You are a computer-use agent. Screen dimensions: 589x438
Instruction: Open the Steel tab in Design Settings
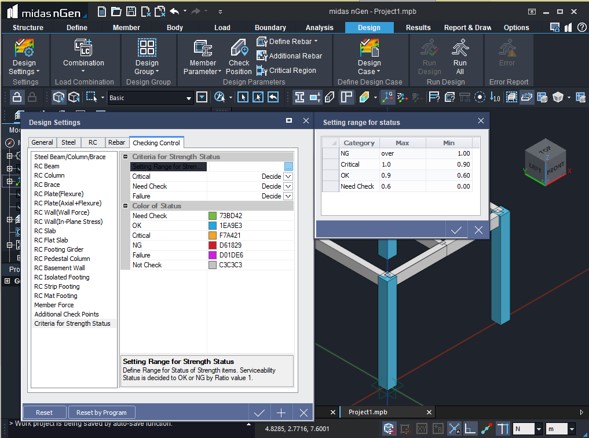click(68, 142)
